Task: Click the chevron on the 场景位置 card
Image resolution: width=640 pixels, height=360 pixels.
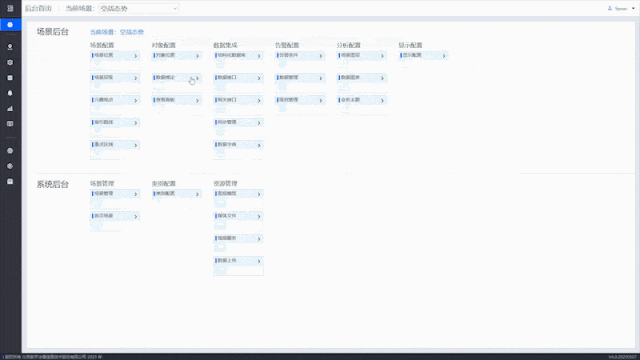Action: coord(136,56)
